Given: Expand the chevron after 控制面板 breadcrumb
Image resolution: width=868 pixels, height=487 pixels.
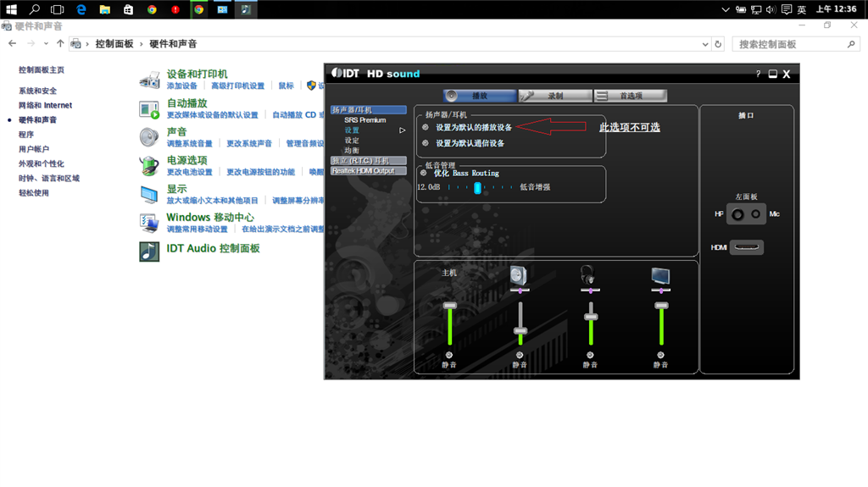Looking at the screenshot, I should tap(142, 44).
